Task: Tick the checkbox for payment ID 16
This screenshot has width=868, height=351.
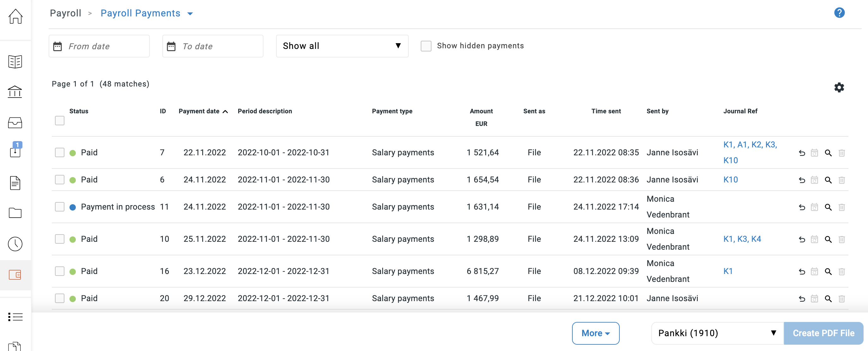Action: click(60, 271)
